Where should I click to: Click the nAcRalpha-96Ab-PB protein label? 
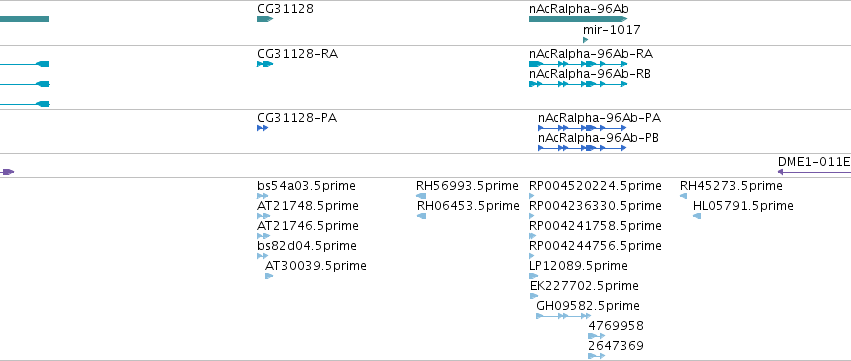(599, 138)
